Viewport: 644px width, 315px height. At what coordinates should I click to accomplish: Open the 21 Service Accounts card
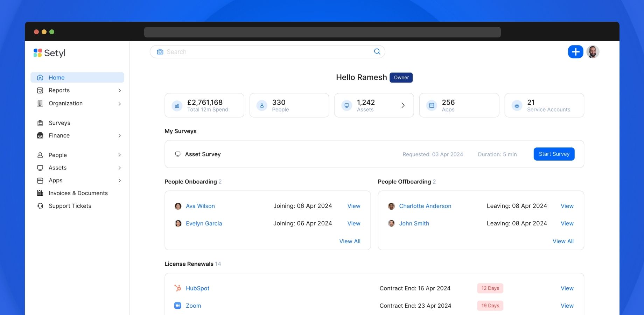click(x=544, y=105)
